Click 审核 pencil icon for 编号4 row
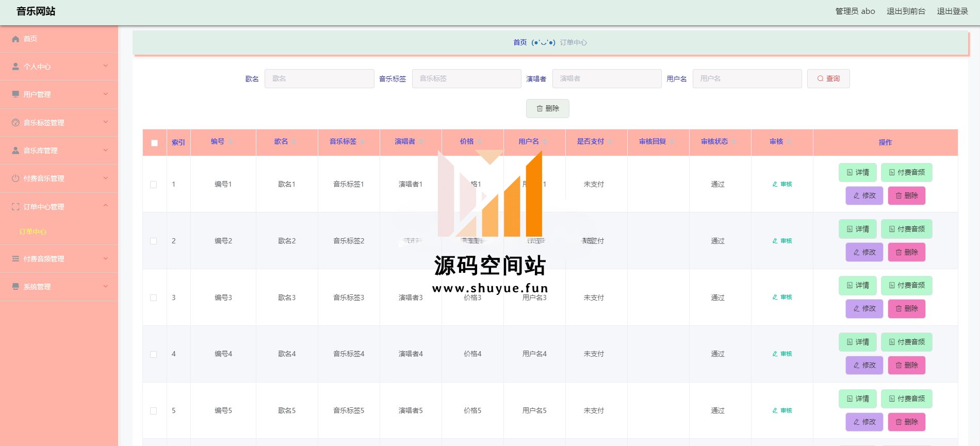The width and height of the screenshot is (980, 446). click(775, 354)
